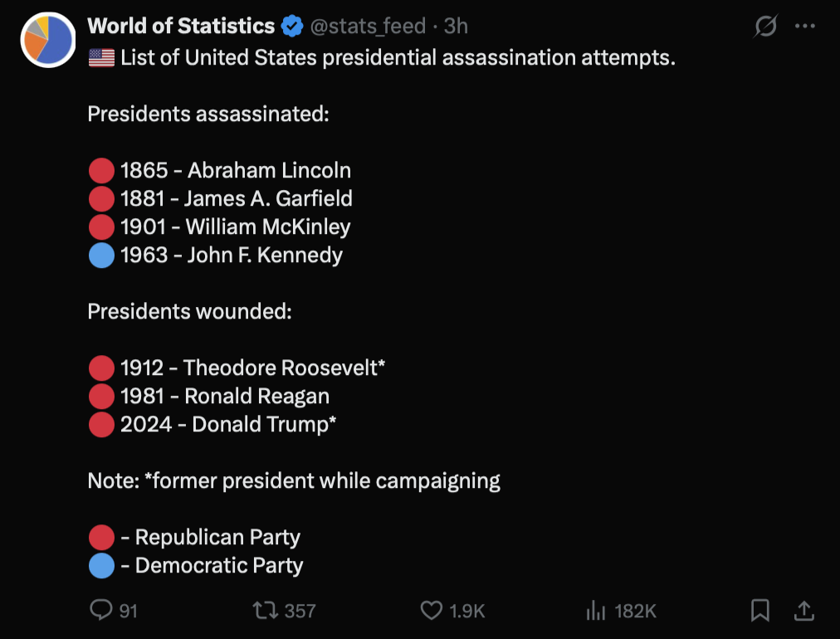Viewport: 840px width, 639px height.
Task: Click the US flag emoji
Action: (101, 59)
